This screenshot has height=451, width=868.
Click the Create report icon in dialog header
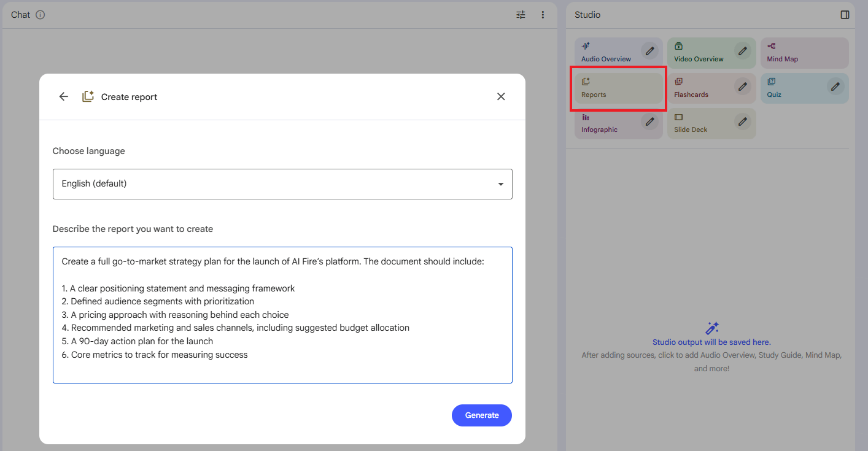tap(88, 96)
